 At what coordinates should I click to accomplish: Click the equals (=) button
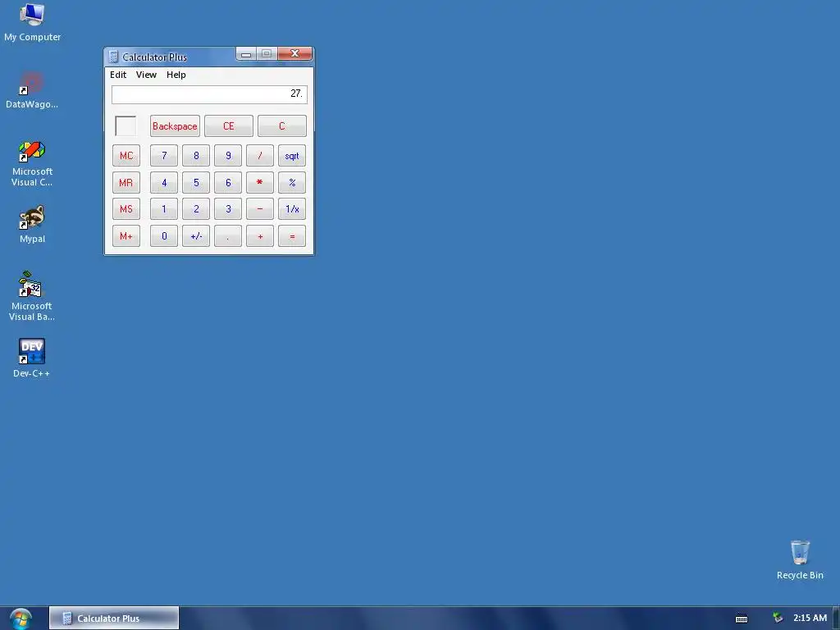(292, 236)
